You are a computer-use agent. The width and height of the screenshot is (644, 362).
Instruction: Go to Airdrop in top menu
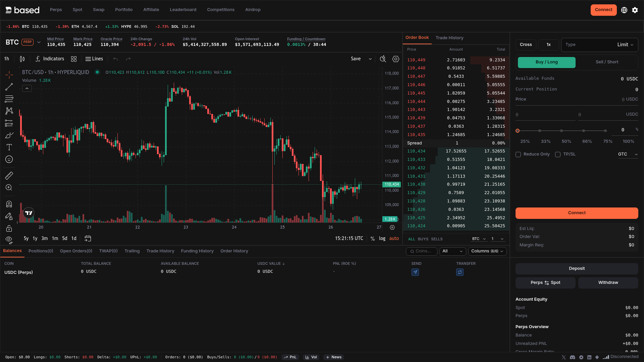[x=253, y=10]
